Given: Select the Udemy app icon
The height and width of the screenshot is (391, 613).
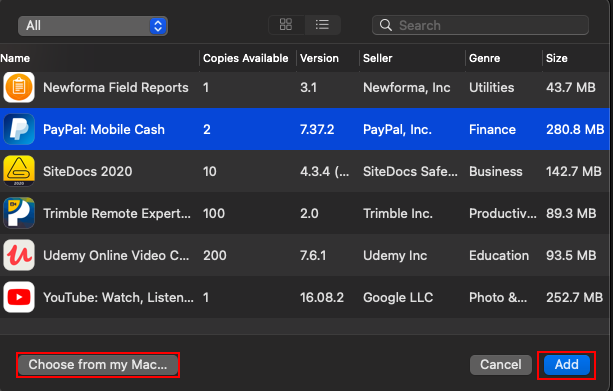Looking at the screenshot, I should tap(19, 255).
